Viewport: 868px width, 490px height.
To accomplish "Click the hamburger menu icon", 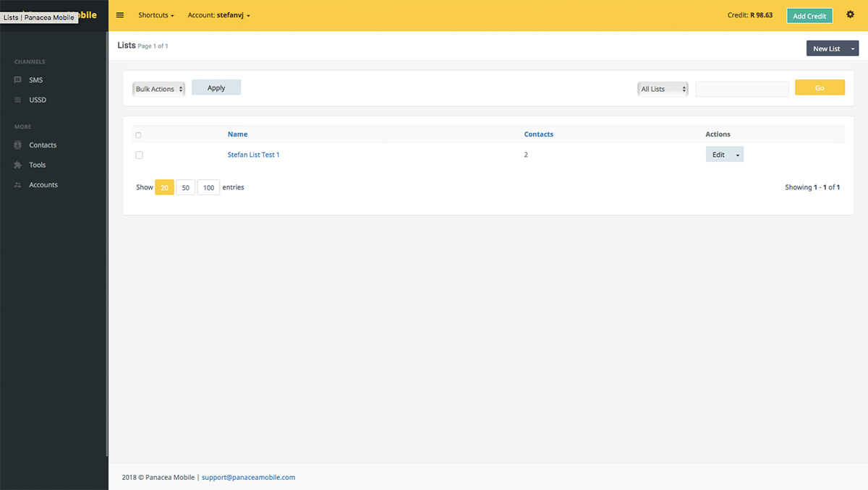I will click(120, 15).
